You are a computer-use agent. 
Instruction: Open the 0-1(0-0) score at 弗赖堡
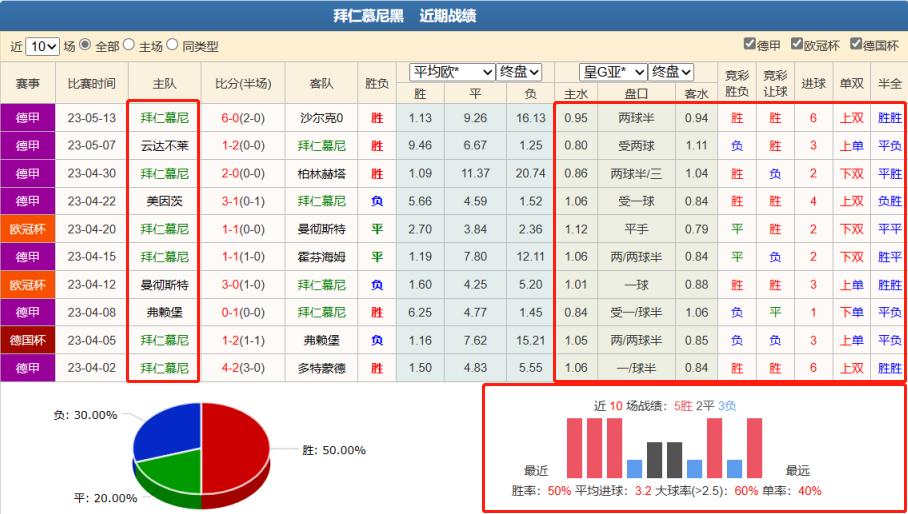pos(243,313)
